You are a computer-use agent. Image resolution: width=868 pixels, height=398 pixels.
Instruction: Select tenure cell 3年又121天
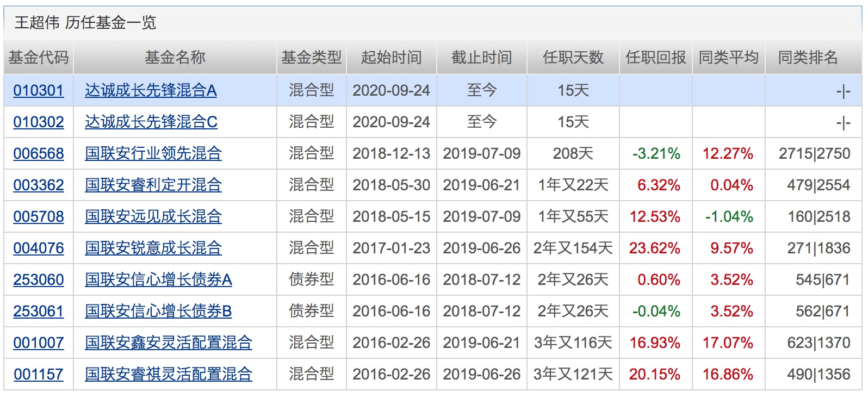coord(573,374)
